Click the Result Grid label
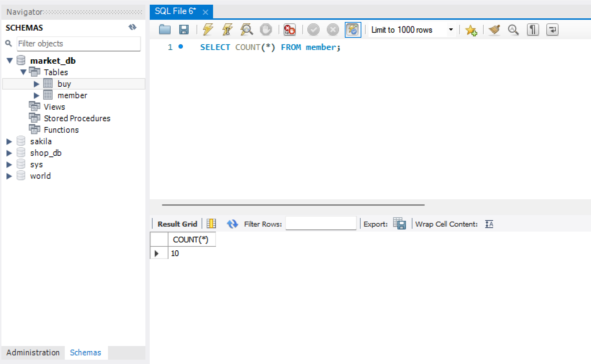The width and height of the screenshot is (591, 364). 177,224
